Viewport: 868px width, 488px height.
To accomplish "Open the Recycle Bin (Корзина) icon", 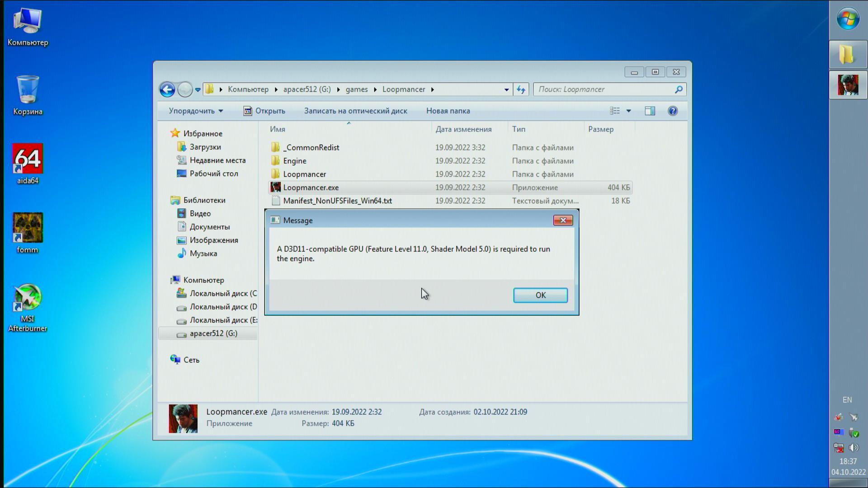I will tap(28, 90).
